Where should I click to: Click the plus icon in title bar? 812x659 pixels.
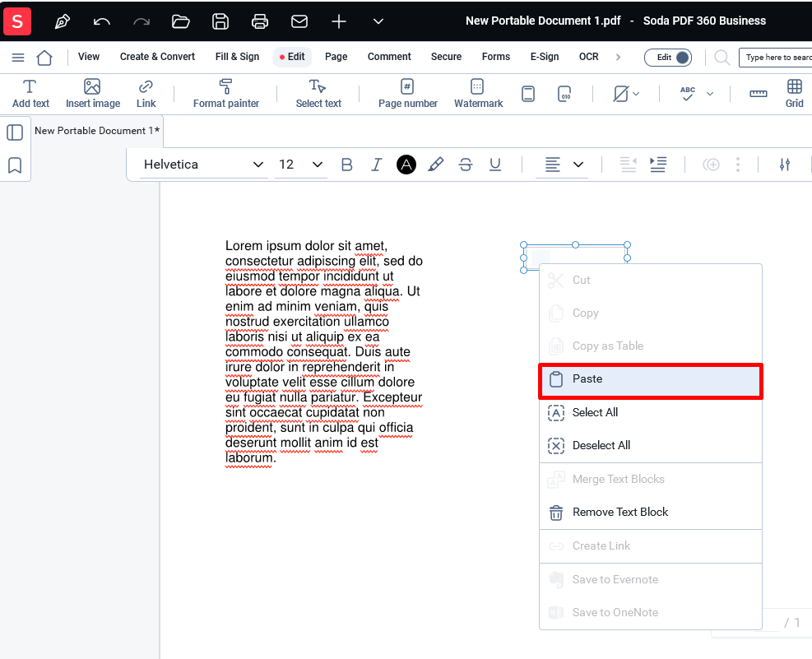pos(339,21)
